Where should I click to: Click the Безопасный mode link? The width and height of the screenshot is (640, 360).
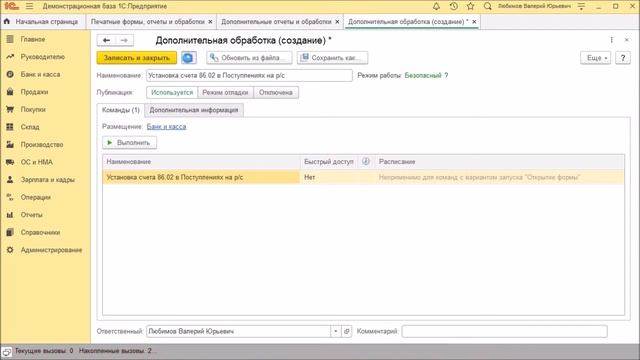click(x=423, y=75)
